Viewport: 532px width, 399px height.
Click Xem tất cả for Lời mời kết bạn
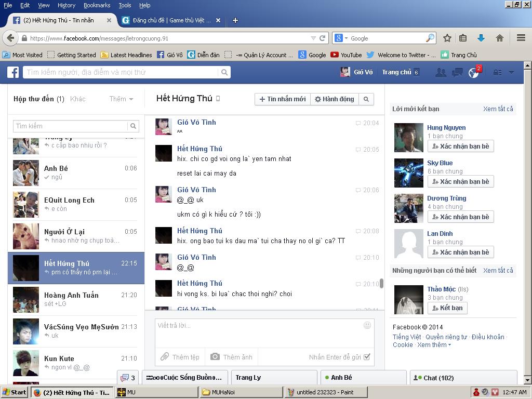[498, 109]
